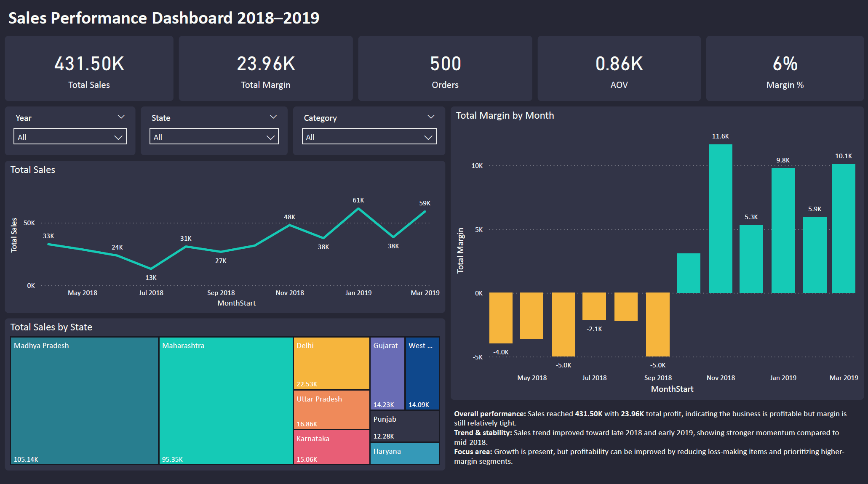Click the -5.0K September margin bar

[x=657, y=324]
